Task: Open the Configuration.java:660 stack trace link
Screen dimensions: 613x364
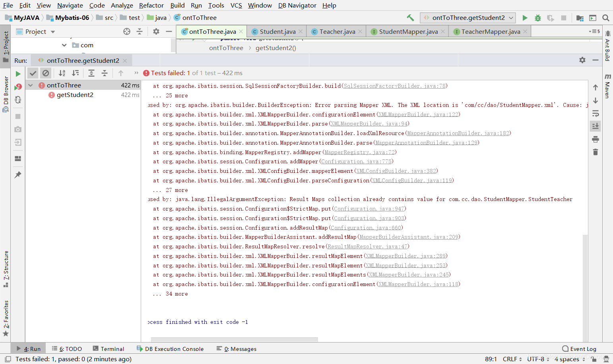Action: tap(366, 228)
